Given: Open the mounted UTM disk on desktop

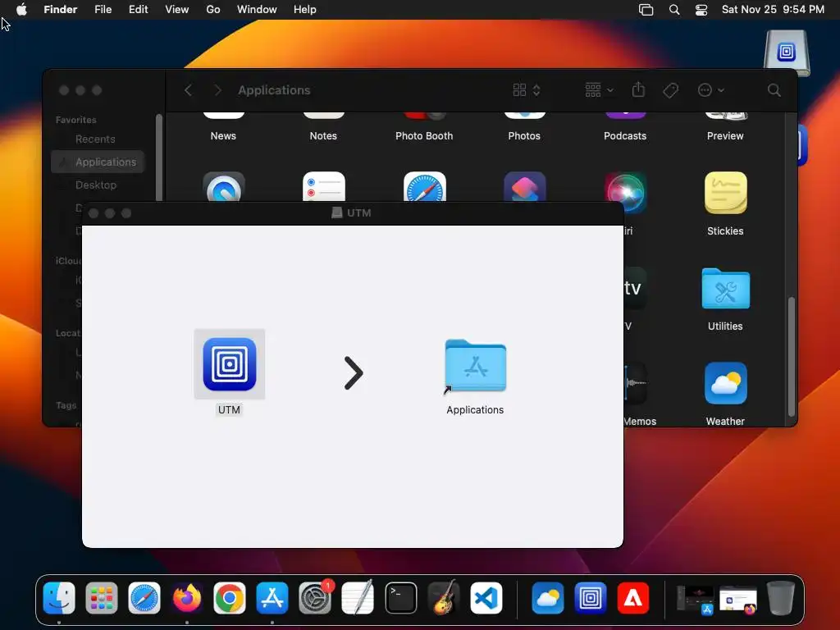Looking at the screenshot, I should (787, 52).
